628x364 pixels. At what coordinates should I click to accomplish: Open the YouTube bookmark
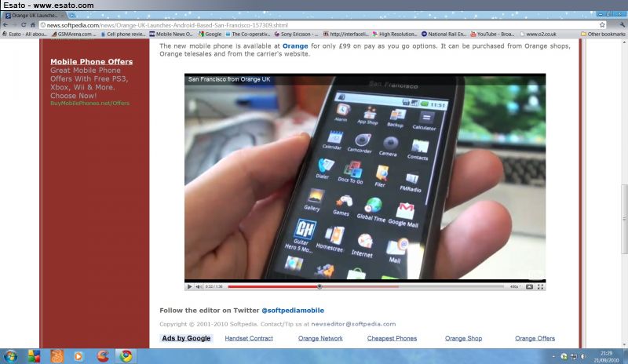pyautogui.click(x=492, y=34)
